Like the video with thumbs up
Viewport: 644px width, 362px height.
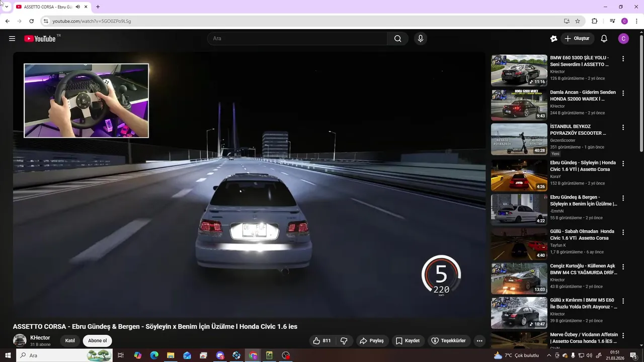point(322,341)
